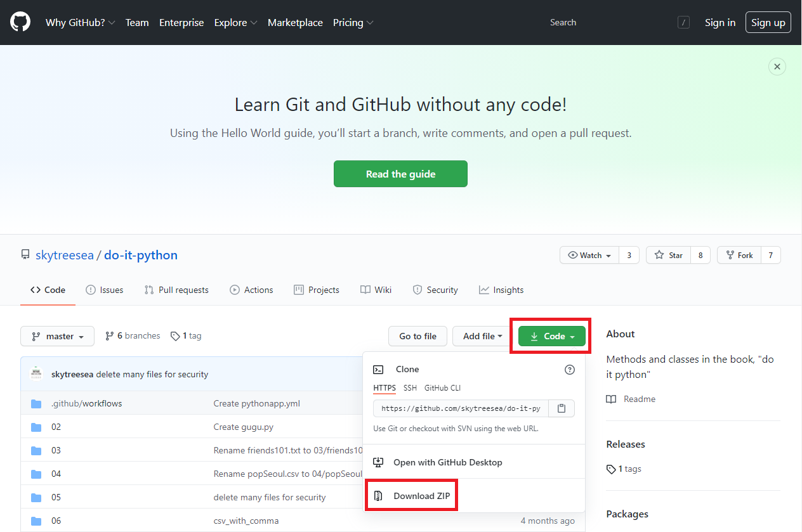Open the Why GitHub? dropdown menu
This screenshot has height=532, width=802.
pyautogui.click(x=81, y=22)
